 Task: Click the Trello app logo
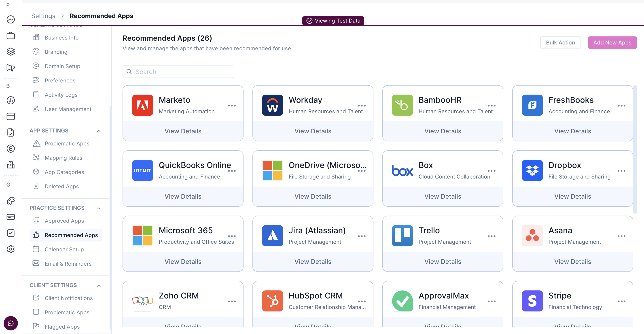(x=402, y=235)
